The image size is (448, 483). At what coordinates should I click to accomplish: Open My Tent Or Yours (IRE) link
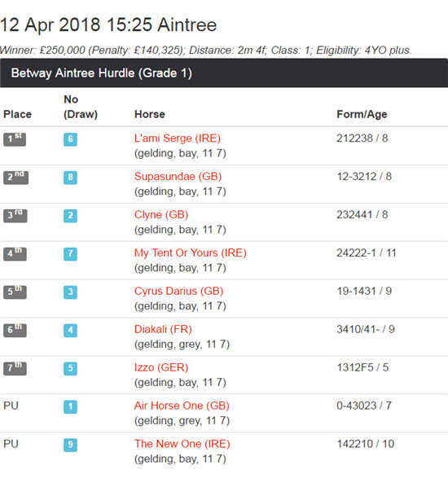click(x=191, y=252)
